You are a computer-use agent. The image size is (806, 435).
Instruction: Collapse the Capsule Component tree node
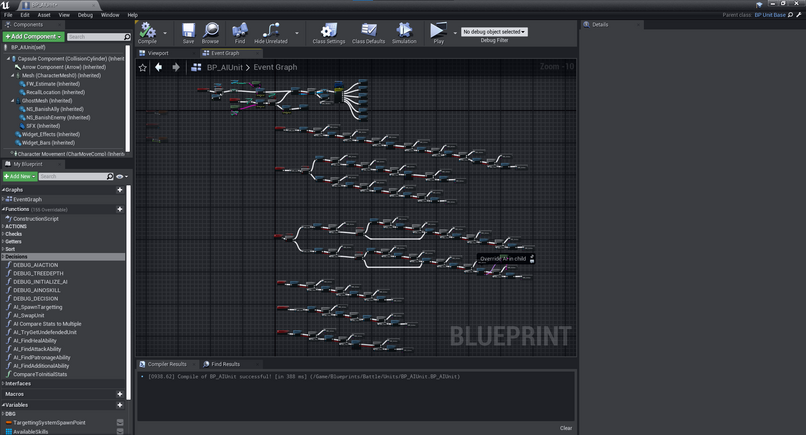tap(8, 59)
